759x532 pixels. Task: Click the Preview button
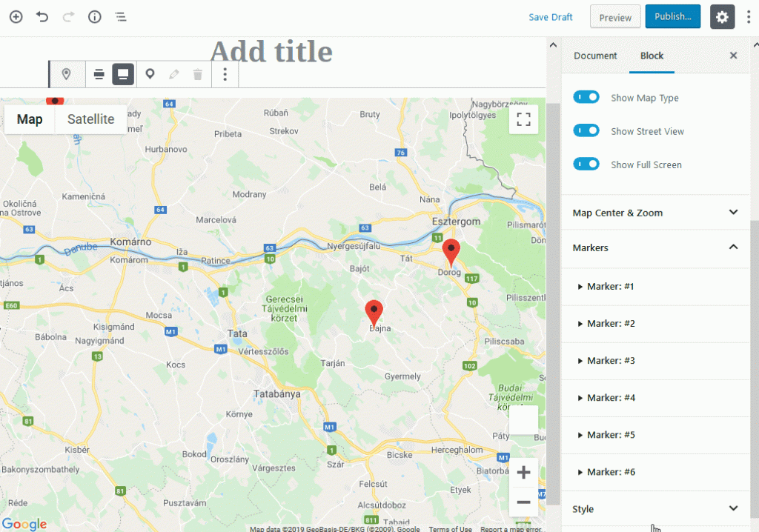click(x=615, y=17)
